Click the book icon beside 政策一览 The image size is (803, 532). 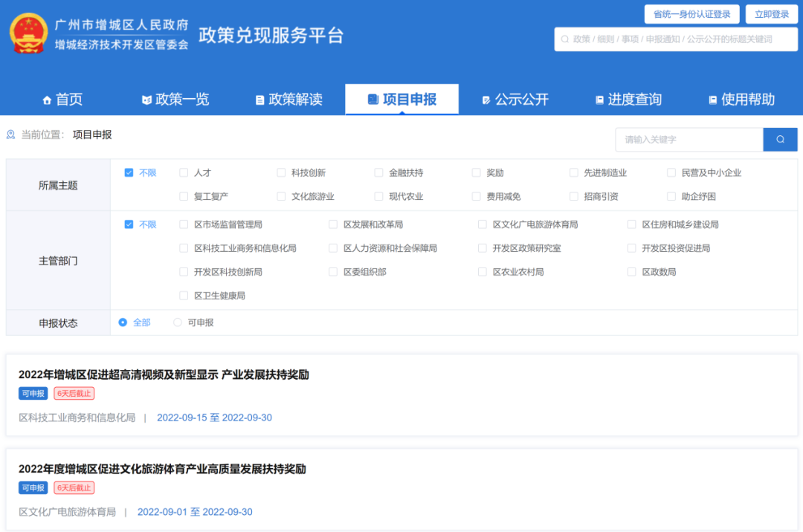click(146, 100)
